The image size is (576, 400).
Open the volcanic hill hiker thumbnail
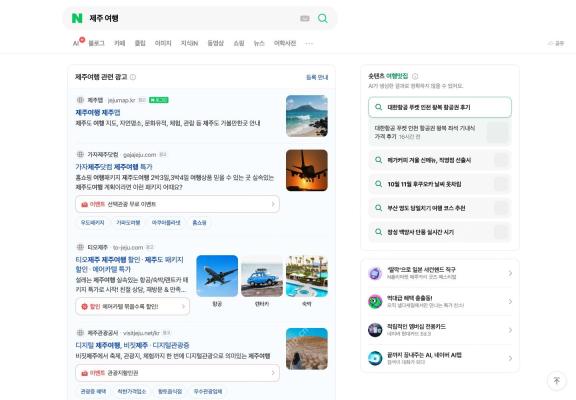pyautogui.click(x=307, y=349)
